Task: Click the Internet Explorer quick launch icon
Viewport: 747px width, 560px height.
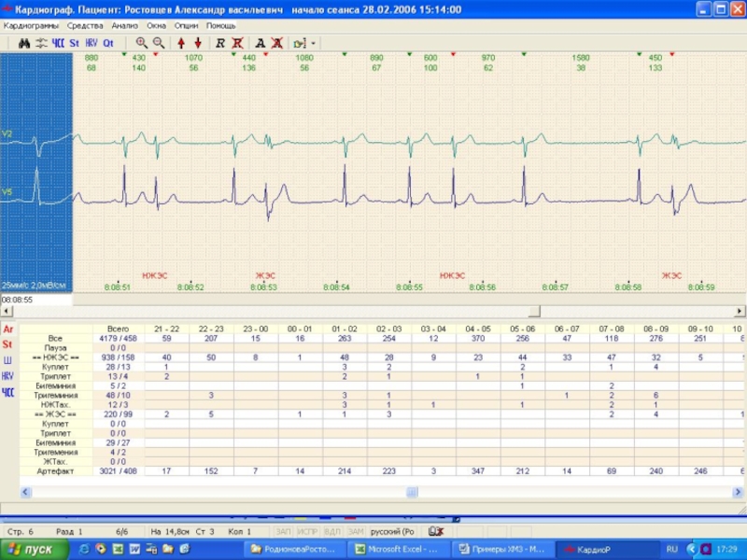Action: 84,549
